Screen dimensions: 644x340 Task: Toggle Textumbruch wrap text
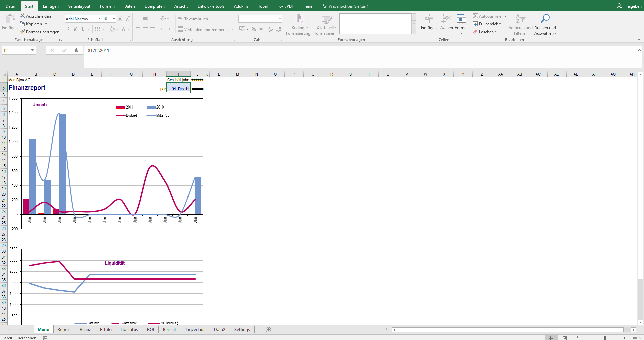(193, 19)
